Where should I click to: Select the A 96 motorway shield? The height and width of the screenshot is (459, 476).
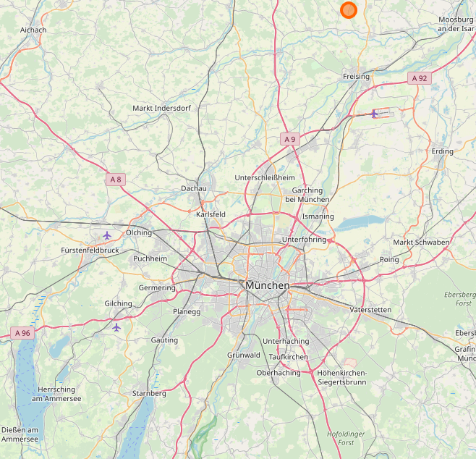(x=22, y=333)
